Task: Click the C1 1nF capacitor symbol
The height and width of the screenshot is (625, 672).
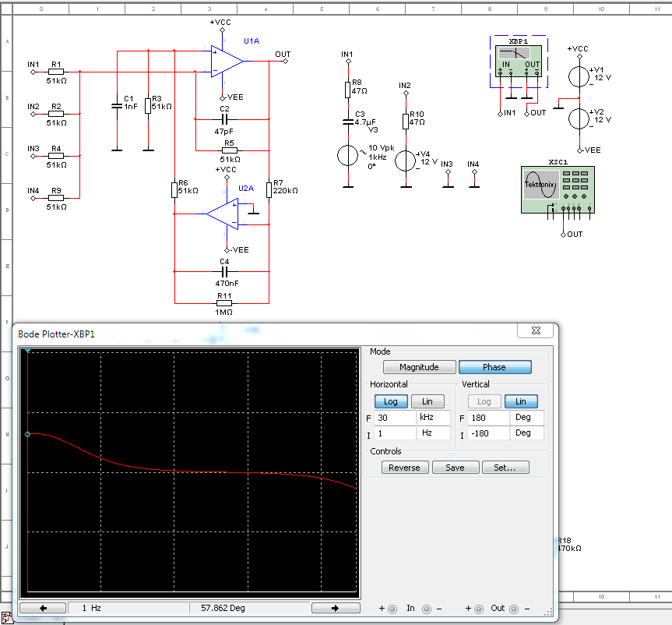Action: pyautogui.click(x=117, y=104)
